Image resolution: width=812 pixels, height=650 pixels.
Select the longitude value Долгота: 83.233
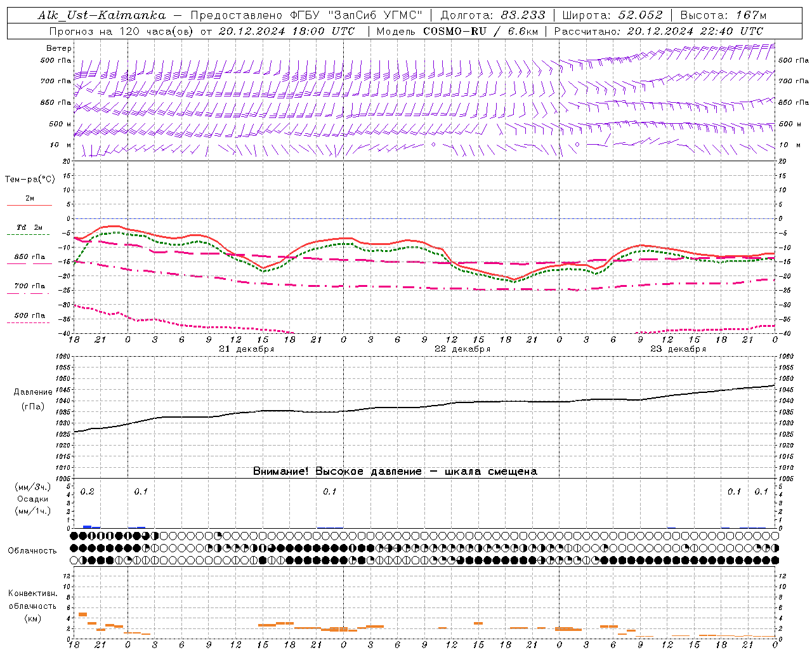[x=493, y=15]
